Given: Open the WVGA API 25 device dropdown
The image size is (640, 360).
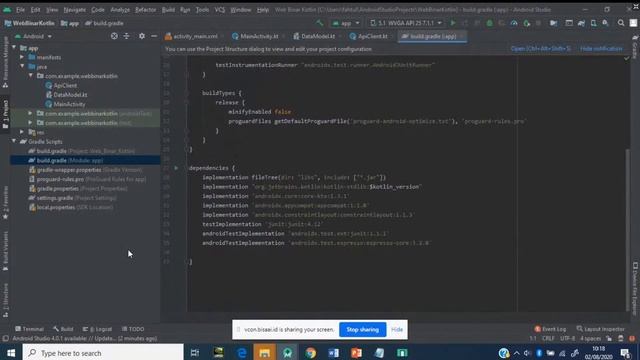Looking at the screenshot, I should pos(406,23).
